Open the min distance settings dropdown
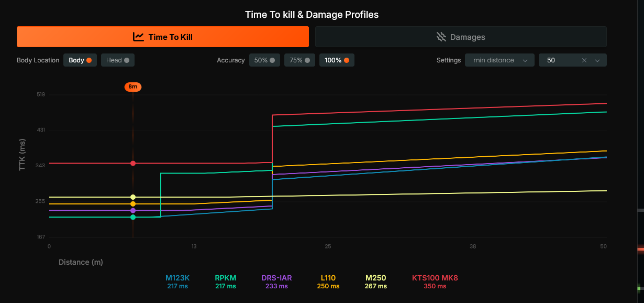Screen dimensions: 644x303 [499, 60]
